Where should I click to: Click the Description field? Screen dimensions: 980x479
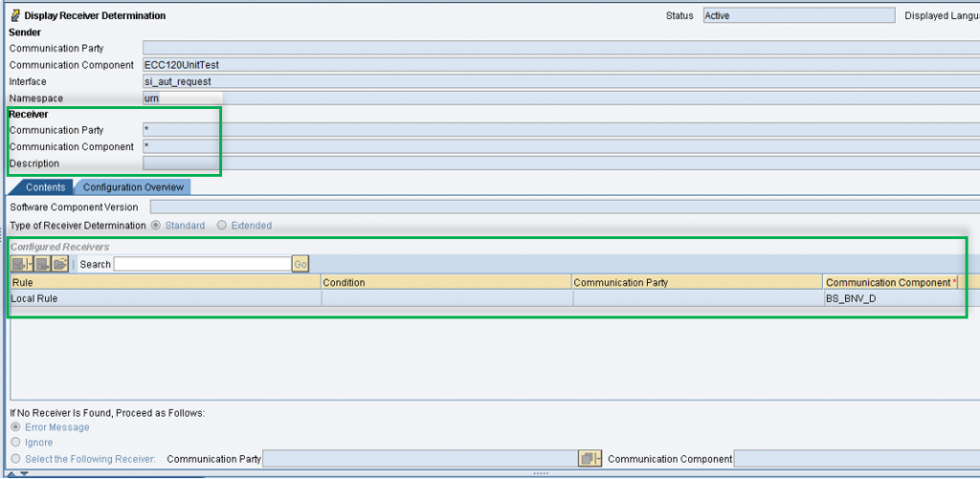[x=561, y=163]
